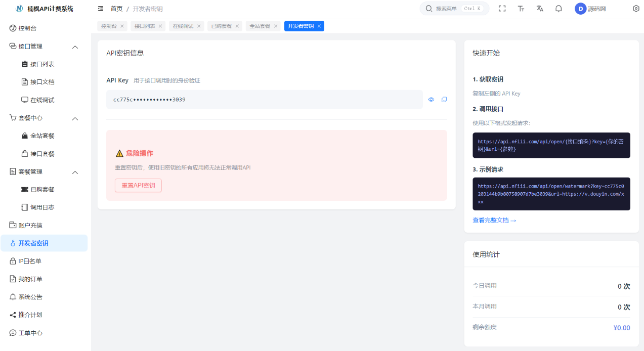Viewport: 644px width, 351px height.
Task: Open the font size settings icon
Action: click(x=521, y=9)
